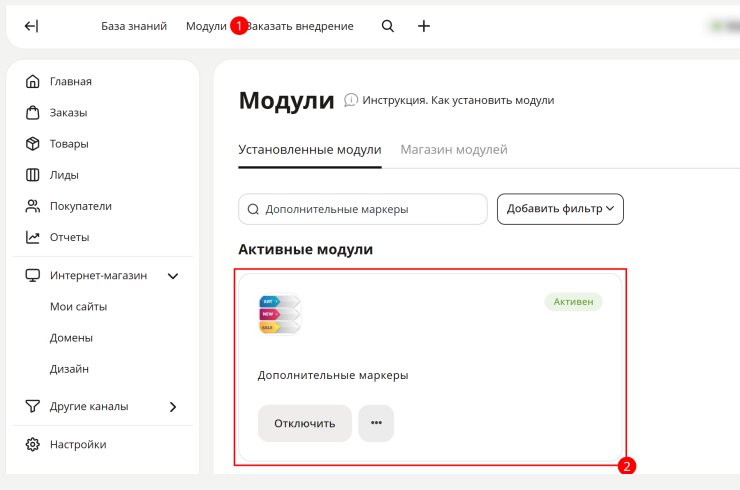Go to Главная in the sidebar
Viewport: 740px width, 490px height.
pyautogui.click(x=71, y=81)
